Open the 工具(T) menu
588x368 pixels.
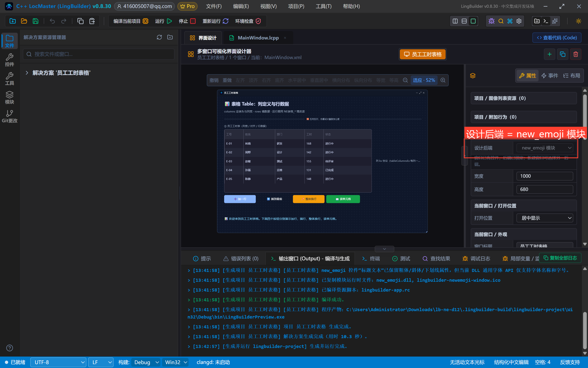tap(324, 6)
